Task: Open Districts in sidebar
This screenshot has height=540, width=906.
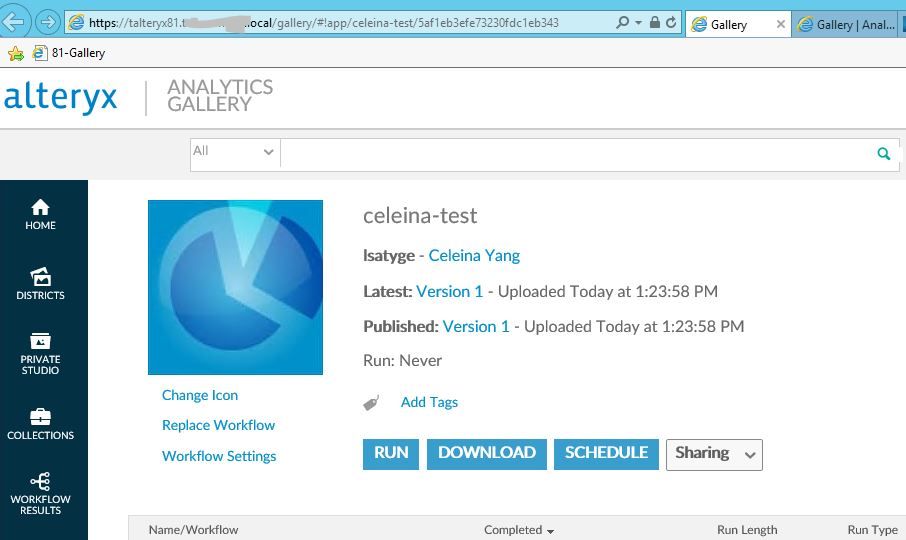Action: 40,284
